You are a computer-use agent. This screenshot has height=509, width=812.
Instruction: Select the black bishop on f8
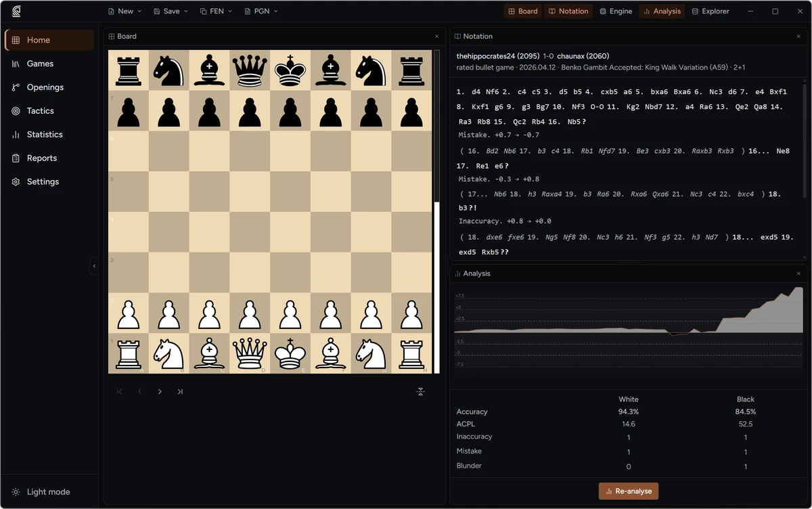pos(331,70)
